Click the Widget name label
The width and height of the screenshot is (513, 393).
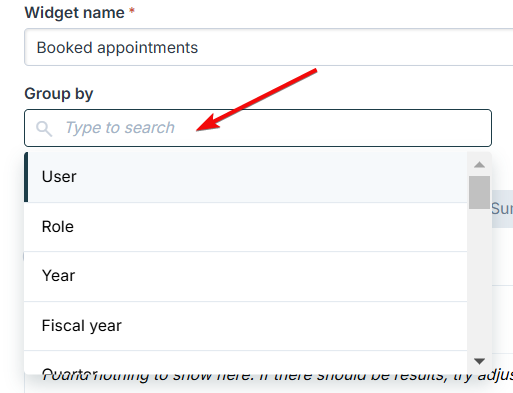(x=74, y=13)
